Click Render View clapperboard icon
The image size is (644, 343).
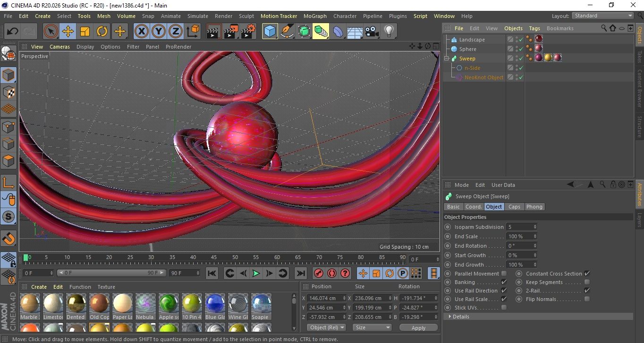click(x=214, y=32)
